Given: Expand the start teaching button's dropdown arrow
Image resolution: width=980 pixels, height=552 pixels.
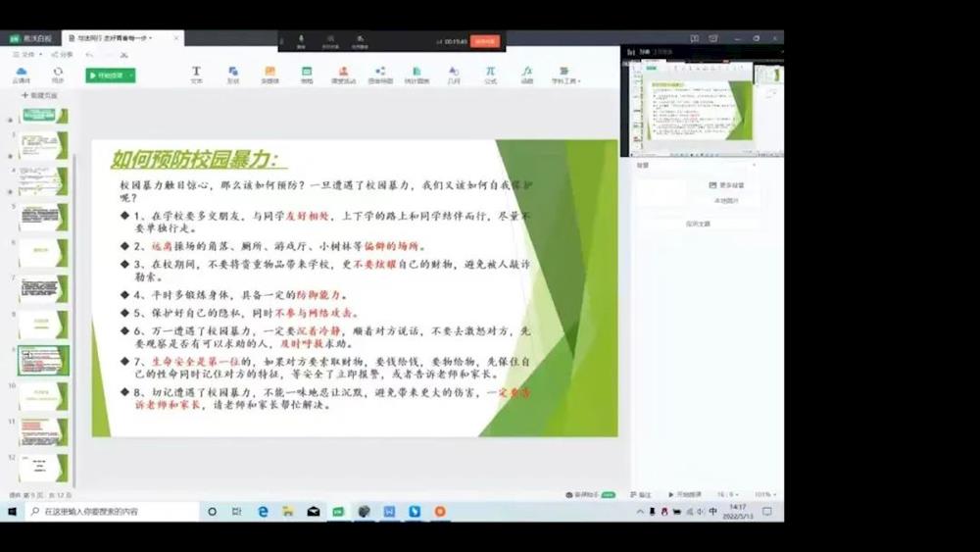Looking at the screenshot, I should tap(130, 75).
